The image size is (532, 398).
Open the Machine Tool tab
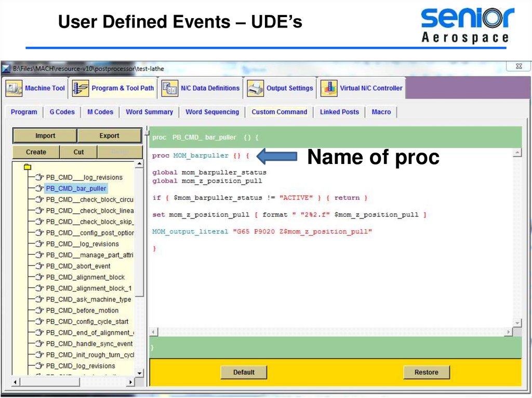36,88
